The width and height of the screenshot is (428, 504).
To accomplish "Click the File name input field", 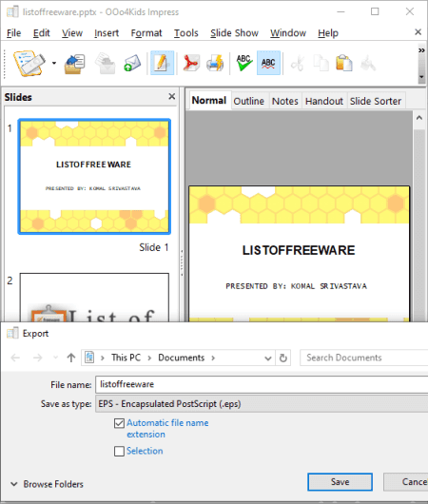I will pos(262,384).
